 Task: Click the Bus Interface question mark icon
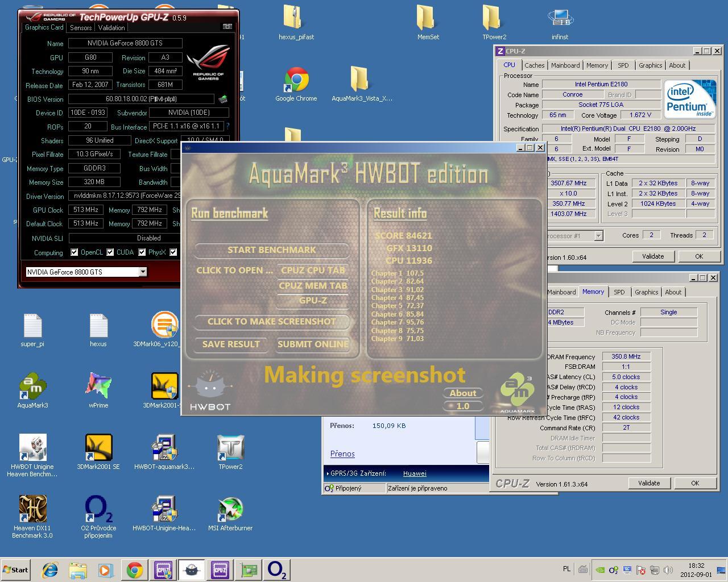pyautogui.click(x=227, y=126)
